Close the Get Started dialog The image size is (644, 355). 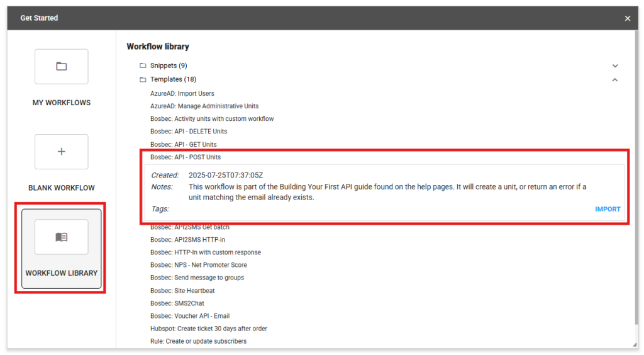pyautogui.click(x=627, y=18)
